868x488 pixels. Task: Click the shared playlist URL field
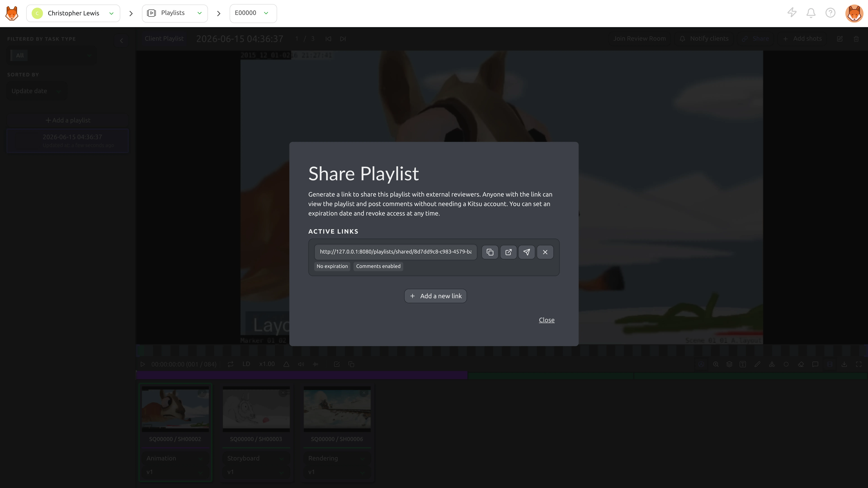click(x=396, y=252)
